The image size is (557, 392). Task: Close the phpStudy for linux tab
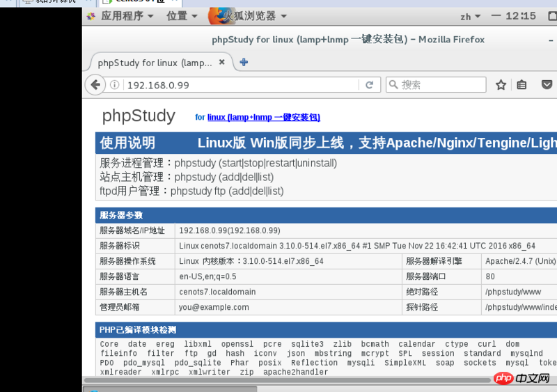[221, 62]
